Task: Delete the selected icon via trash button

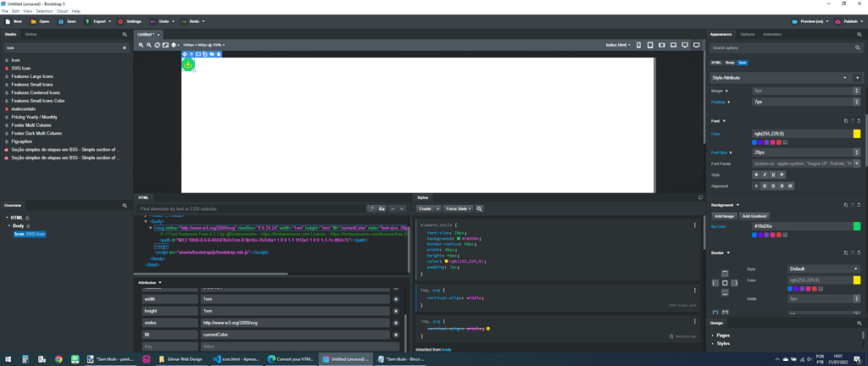Action: click(219, 54)
